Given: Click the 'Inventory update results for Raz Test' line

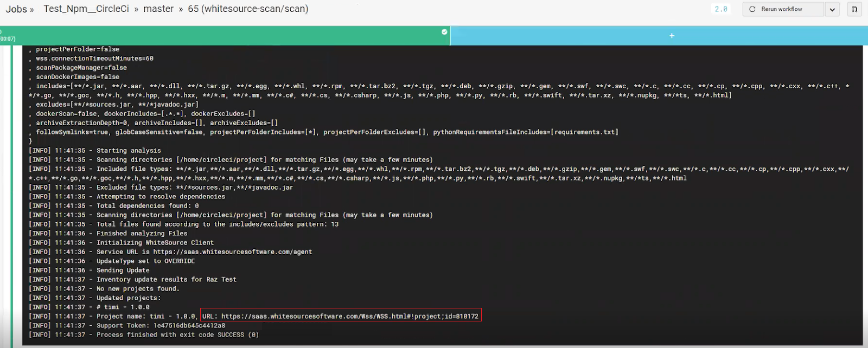Looking at the screenshot, I should pyautogui.click(x=166, y=279).
